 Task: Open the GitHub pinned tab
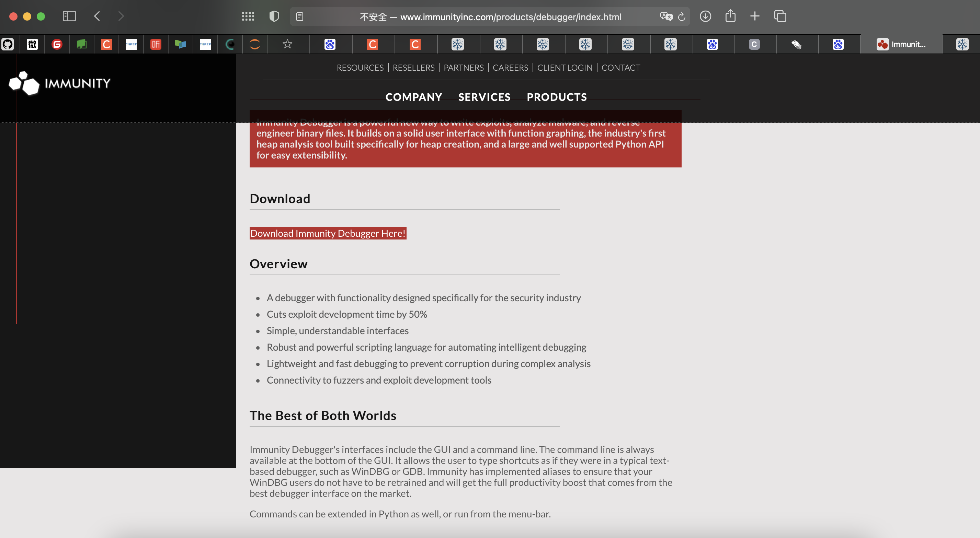pyautogui.click(x=8, y=44)
